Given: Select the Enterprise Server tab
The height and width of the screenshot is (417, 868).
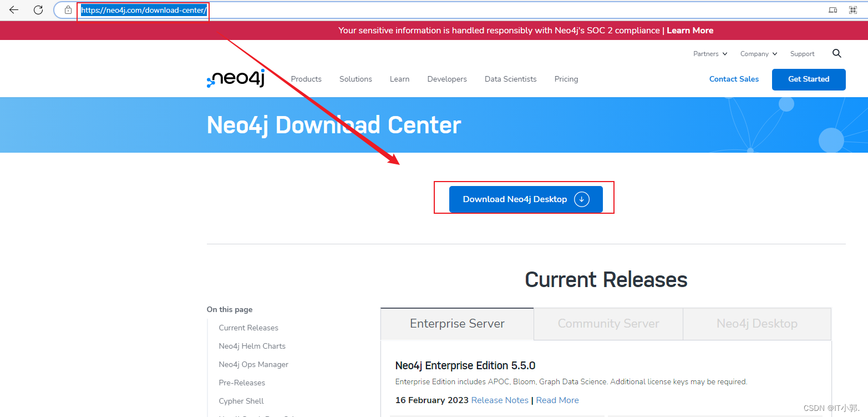Looking at the screenshot, I should [x=457, y=324].
